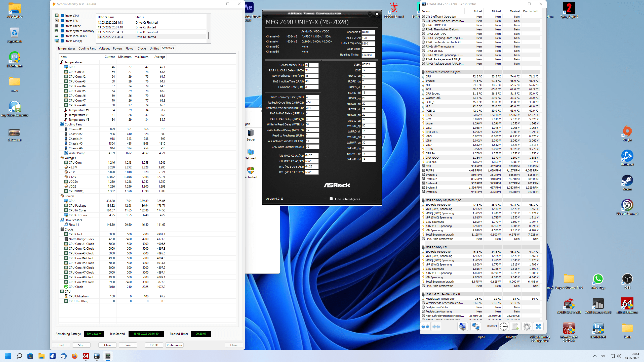Open CPUID CPU-Z MSI desktop shortcut
Image resolution: width=644 pixels, height=362 pixels.
tap(569, 306)
